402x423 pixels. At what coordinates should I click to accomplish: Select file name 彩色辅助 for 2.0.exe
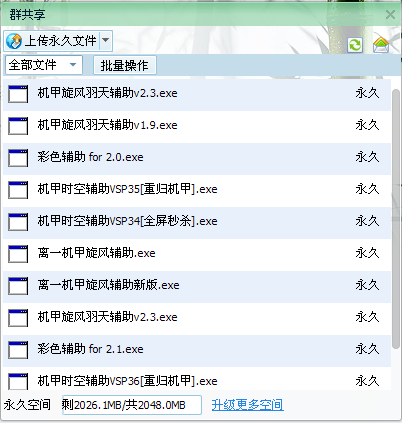pyautogui.click(x=90, y=157)
